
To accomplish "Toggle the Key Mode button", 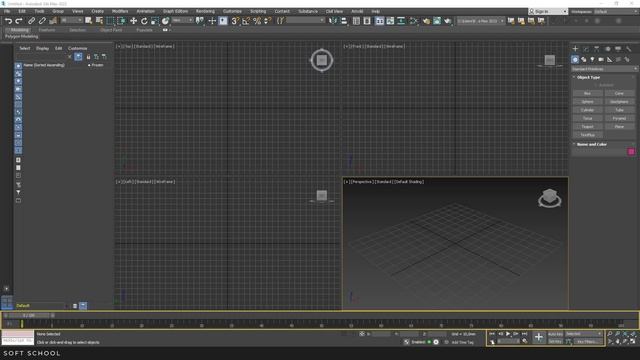I will 493,342.
